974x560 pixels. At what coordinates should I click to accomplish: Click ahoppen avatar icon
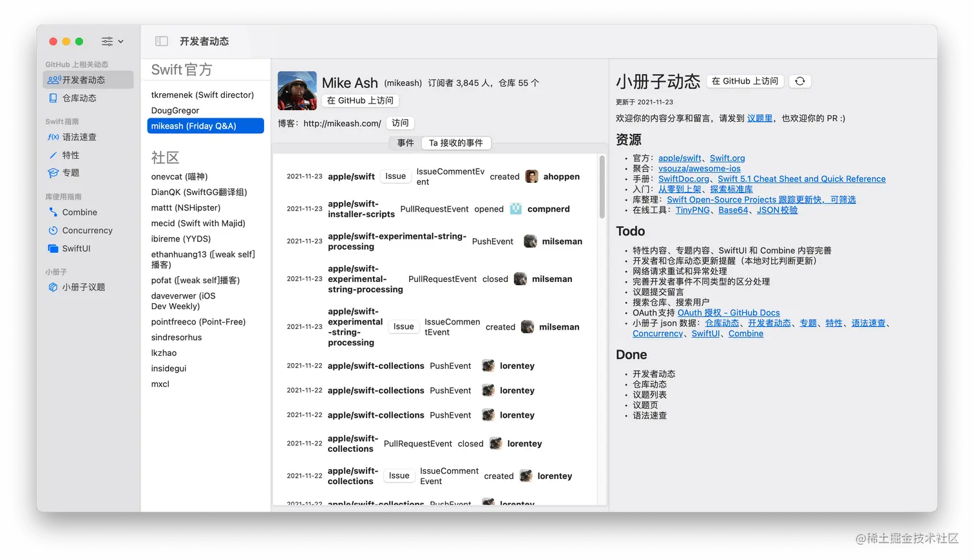(x=532, y=176)
